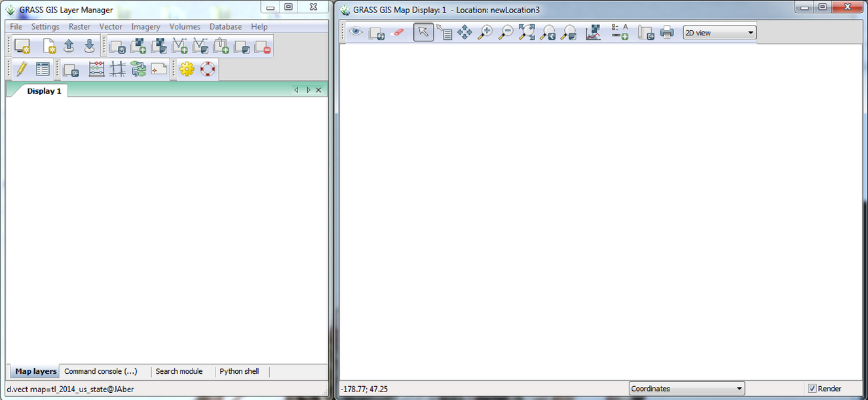Viewport: 868px width, 400px height.
Task: Select the Pan tool
Action: pyautogui.click(x=464, y=32)
